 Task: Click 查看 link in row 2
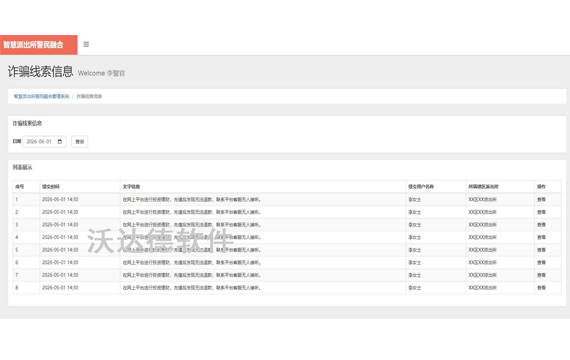pos(541,212)
